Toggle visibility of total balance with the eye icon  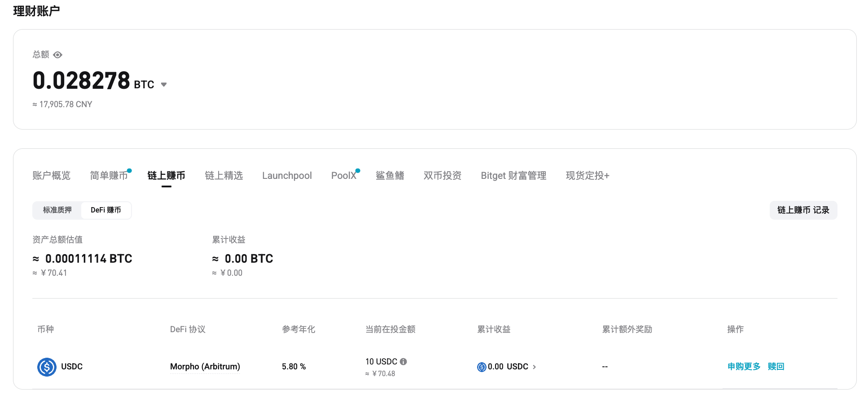(x=57, y=54)
